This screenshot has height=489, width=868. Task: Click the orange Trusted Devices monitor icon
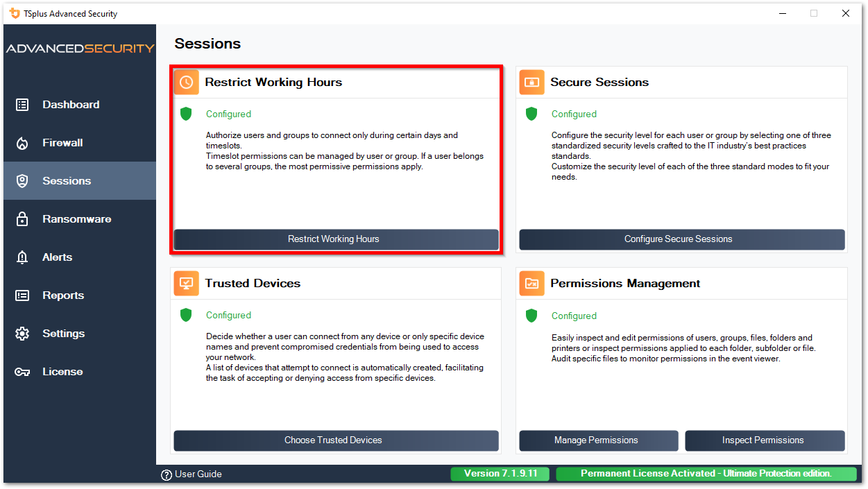pyautogui.click(x=186, y=283)
